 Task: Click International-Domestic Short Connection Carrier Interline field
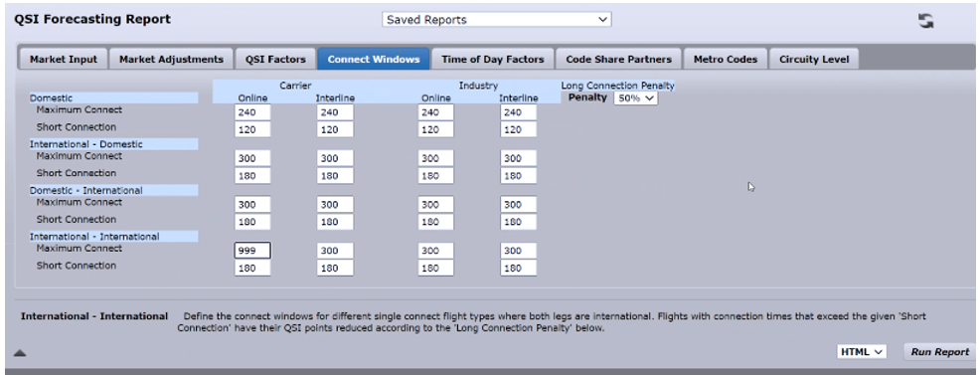(x=335, y=176)
